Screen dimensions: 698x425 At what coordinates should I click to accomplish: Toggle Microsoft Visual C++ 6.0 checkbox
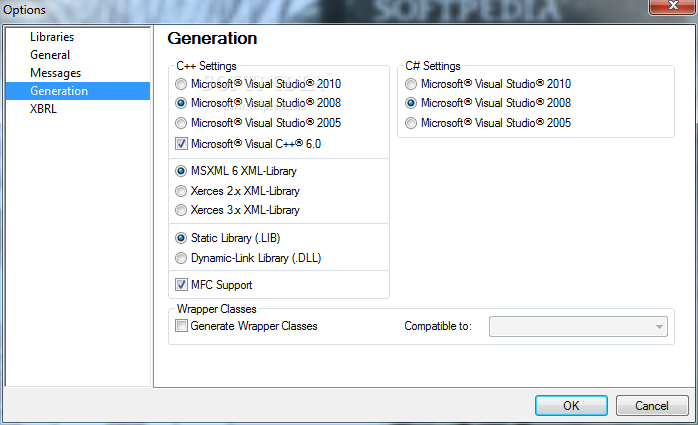tap(181, 144)
